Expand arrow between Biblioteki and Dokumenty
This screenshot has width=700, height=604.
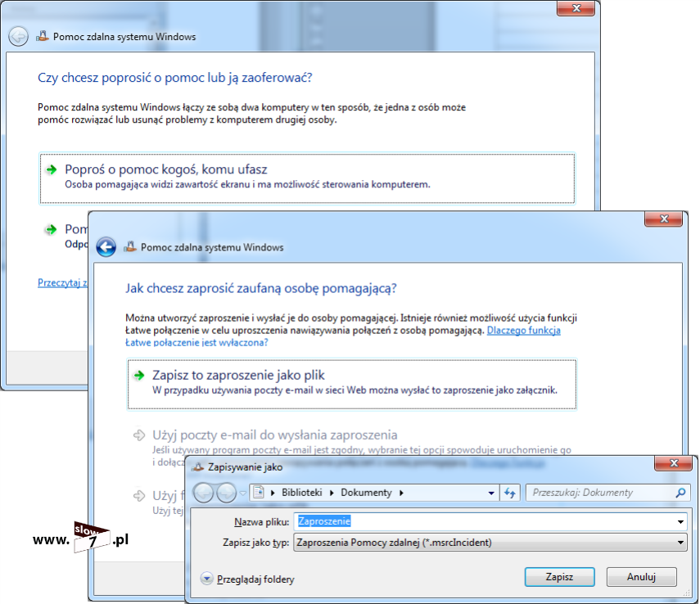[332, 493]
